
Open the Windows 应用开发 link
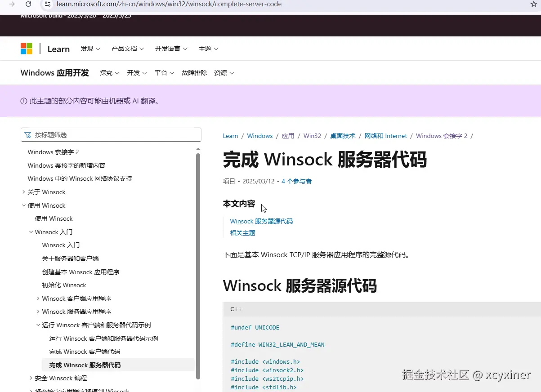tap(55, 73)
